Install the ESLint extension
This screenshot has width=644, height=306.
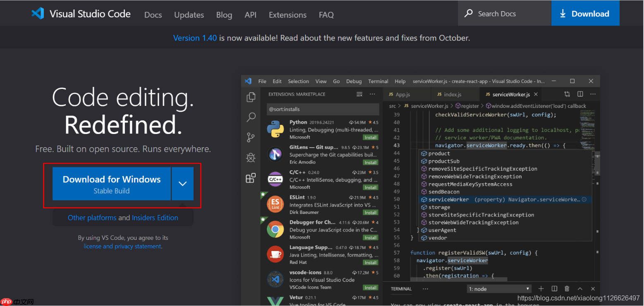point(370,212)
